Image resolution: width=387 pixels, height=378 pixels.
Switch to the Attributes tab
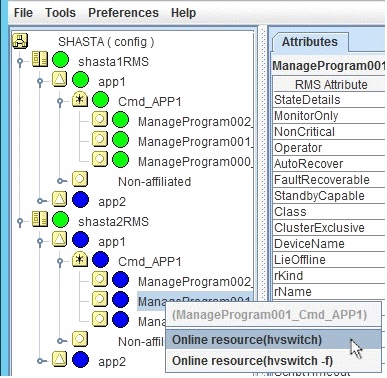(x=310, y=42)
